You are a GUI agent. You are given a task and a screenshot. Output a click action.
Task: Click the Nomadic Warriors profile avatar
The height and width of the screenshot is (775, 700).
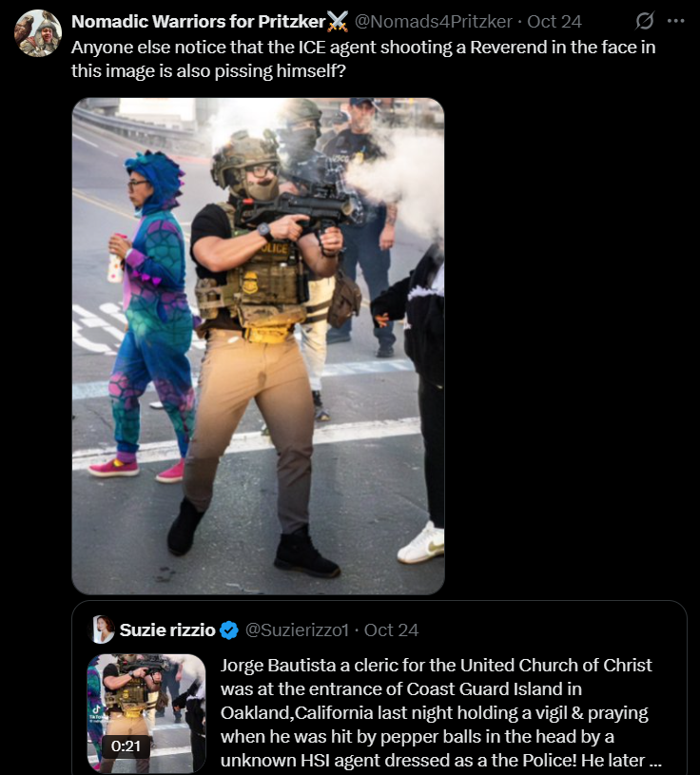click(38, 33)
